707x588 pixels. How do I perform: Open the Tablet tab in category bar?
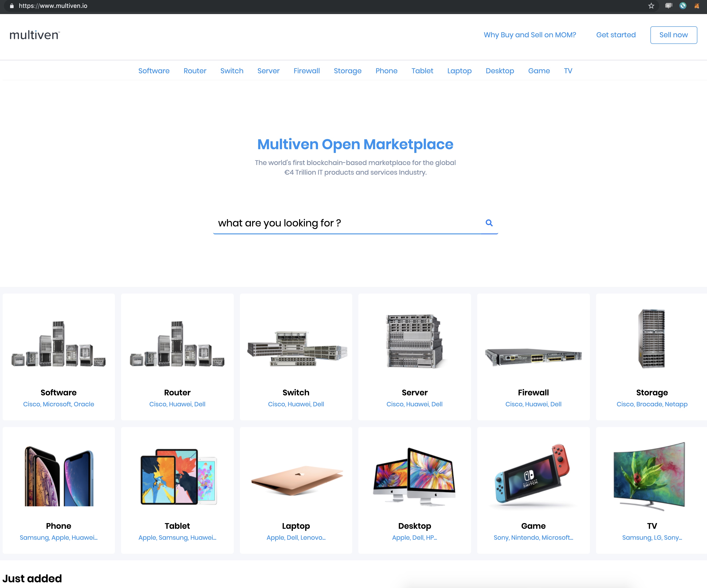tap(422, 71)
